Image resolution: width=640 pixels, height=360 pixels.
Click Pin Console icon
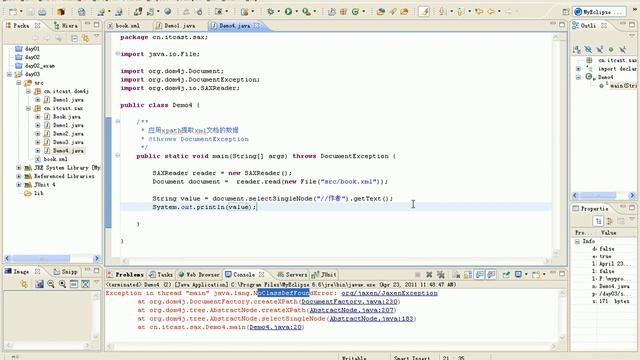506,275
